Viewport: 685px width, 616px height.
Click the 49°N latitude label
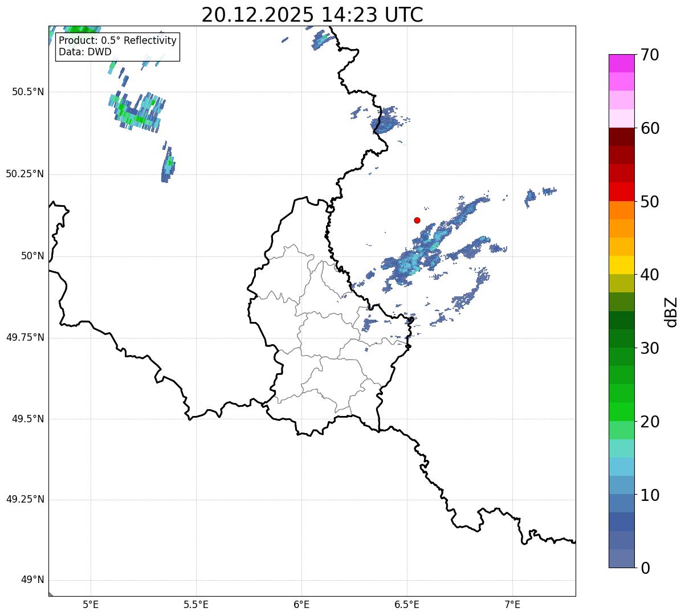(x=32, y=580)
